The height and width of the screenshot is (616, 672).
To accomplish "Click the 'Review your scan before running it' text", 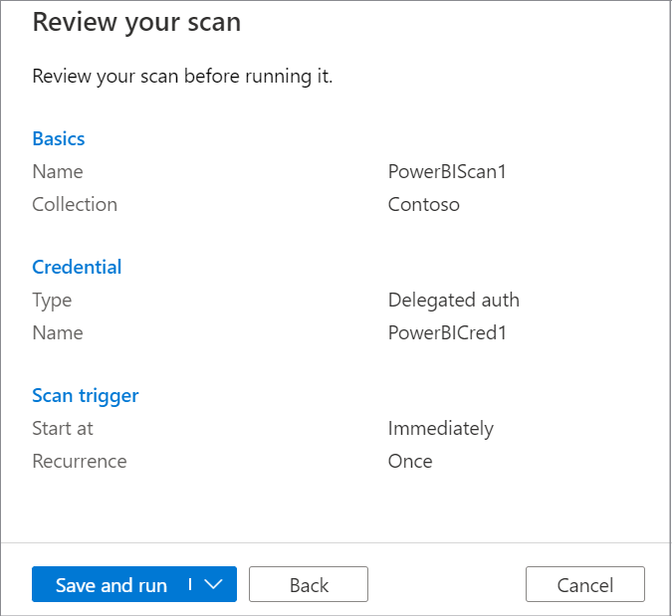I will [182, 77].
